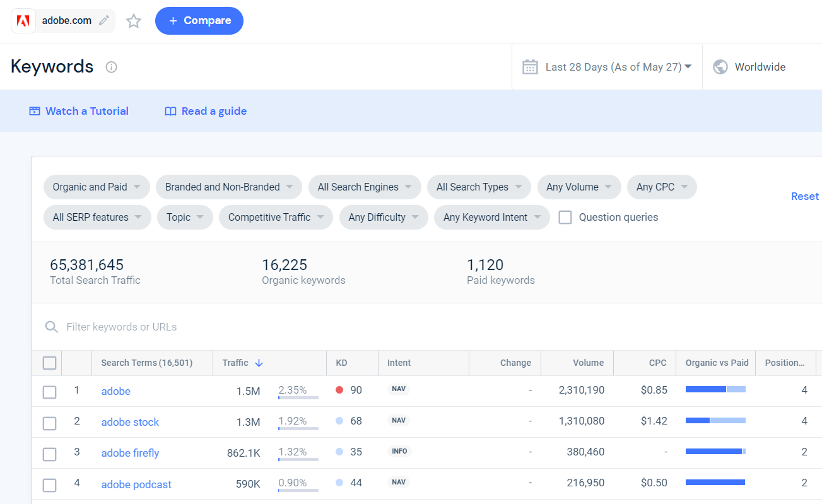Check the box beside adobe stock row
The width and height of the screenshot is (822, 504).
(49, 423)
